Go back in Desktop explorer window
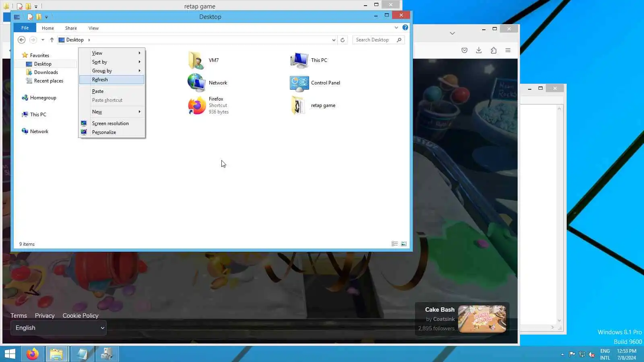Viewport: 644px width, 362px height. click(x=22, y=40)
